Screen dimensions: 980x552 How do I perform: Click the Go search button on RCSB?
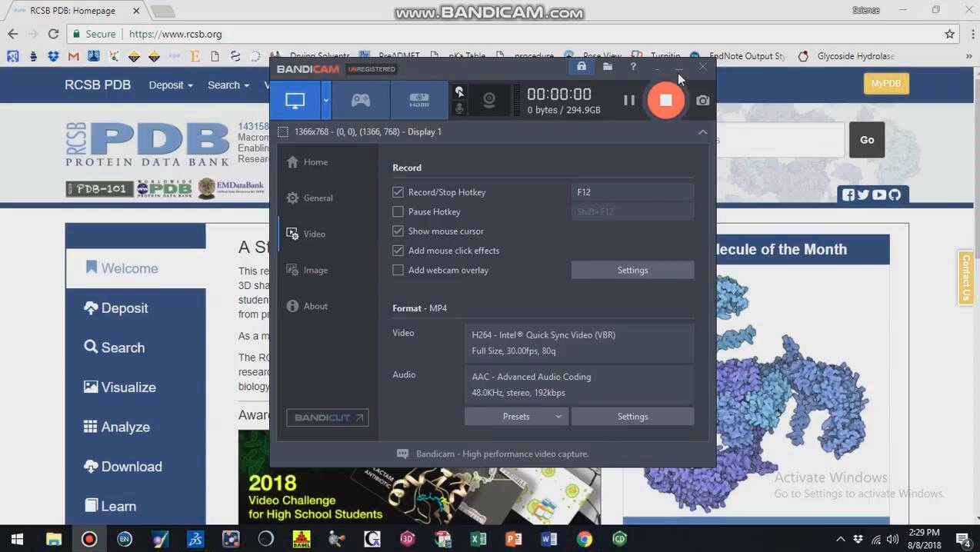(x=867, y=140)
